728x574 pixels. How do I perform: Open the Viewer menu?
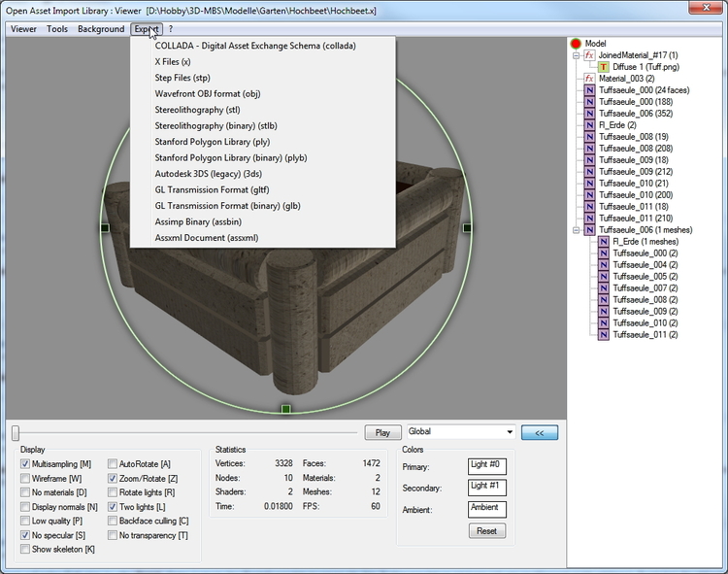[x=23, y=29]
